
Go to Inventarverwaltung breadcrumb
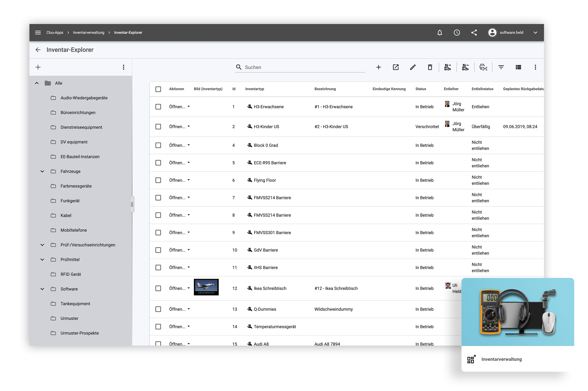89,33
